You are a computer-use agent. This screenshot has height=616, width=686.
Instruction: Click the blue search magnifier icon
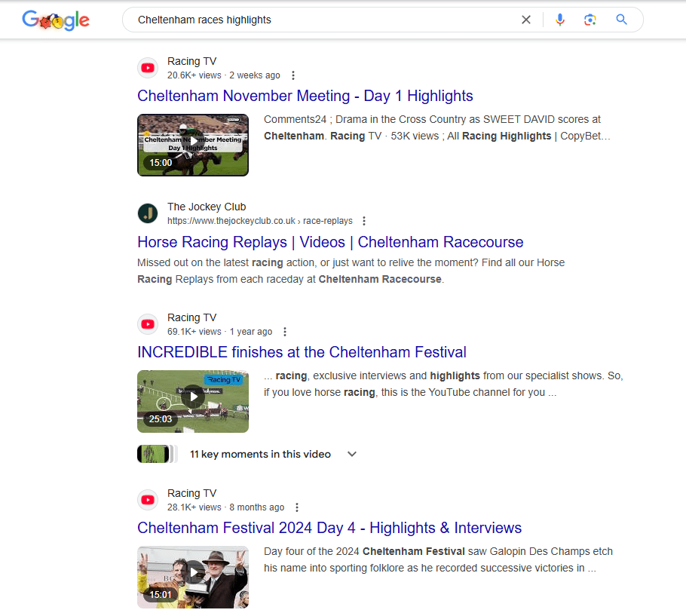(x=621, y=20)
